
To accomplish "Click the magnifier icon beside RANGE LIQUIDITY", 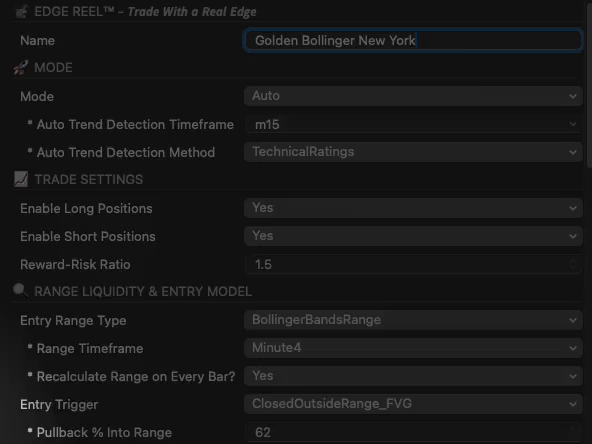I will pos(20,290).
